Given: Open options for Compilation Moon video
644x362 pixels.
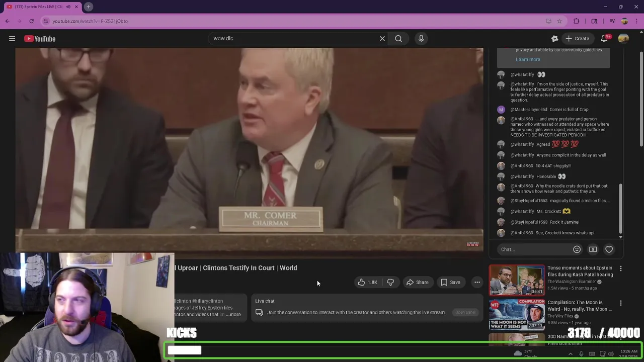Looking at the screenshot, I should coord(620,303).
